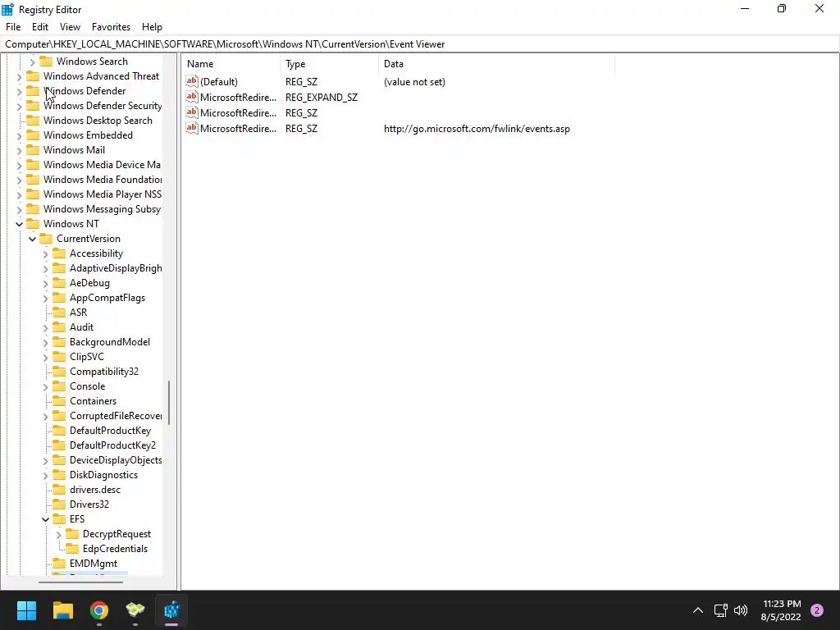Click the AeDebug folder icon

click(x=59, y=283)
